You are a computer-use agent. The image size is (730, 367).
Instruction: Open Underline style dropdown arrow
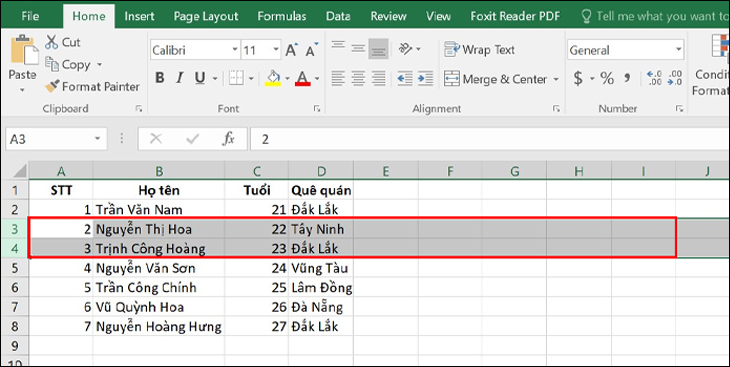click(x=215, y=78)
